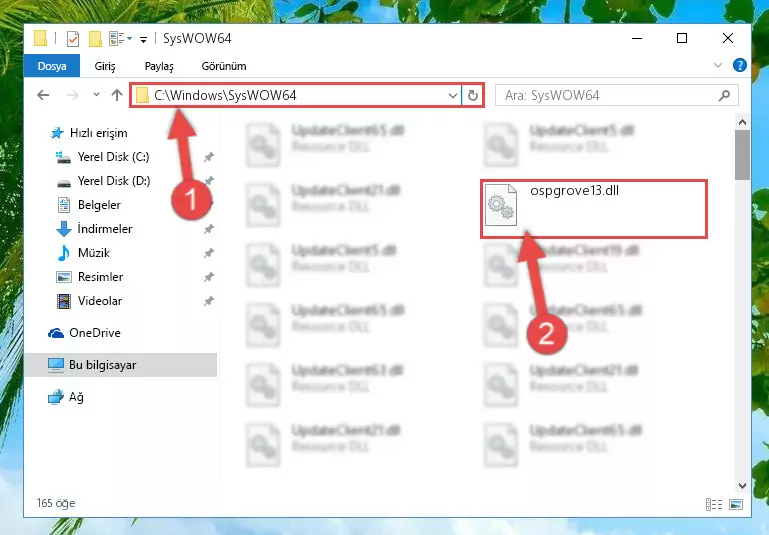The height and width of the screenshot is (535, 769).
Task: Open the recent locations dropdown
Action: point(96,95)
